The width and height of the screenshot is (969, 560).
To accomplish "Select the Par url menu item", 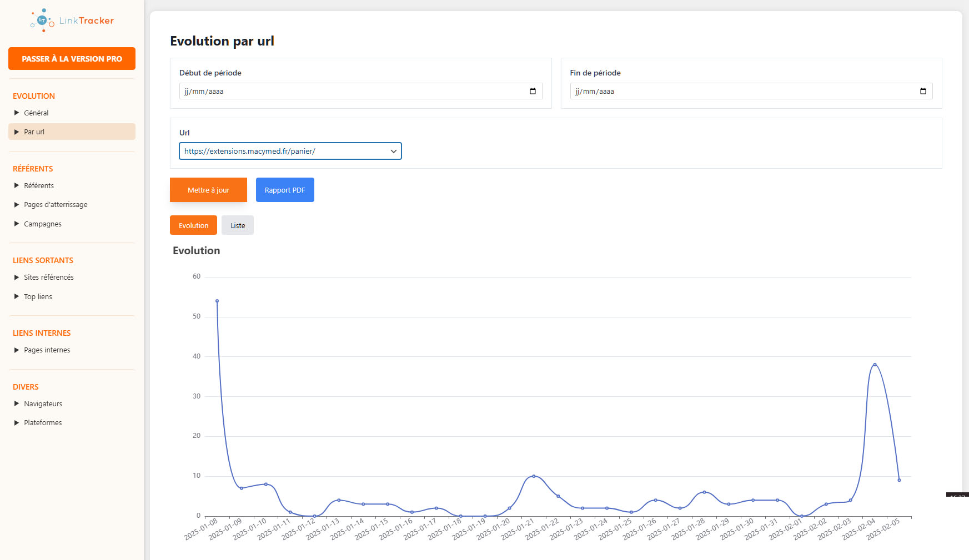I will [72, 132].
